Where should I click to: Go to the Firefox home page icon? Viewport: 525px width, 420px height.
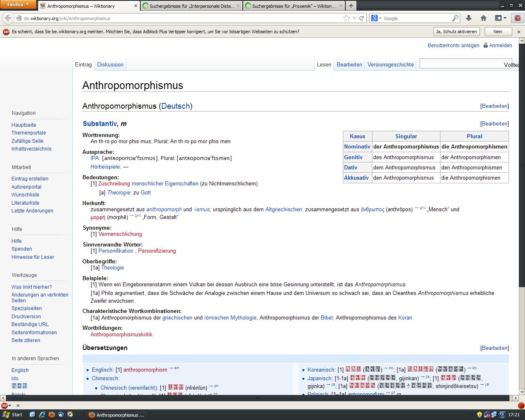tap(484, 18)
